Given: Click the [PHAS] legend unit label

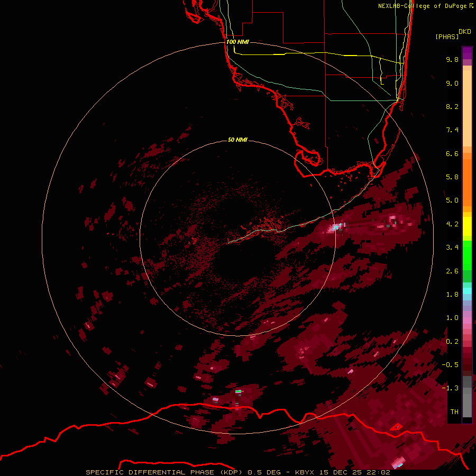Looking at the screenshot, I should [x=447, y=36].
